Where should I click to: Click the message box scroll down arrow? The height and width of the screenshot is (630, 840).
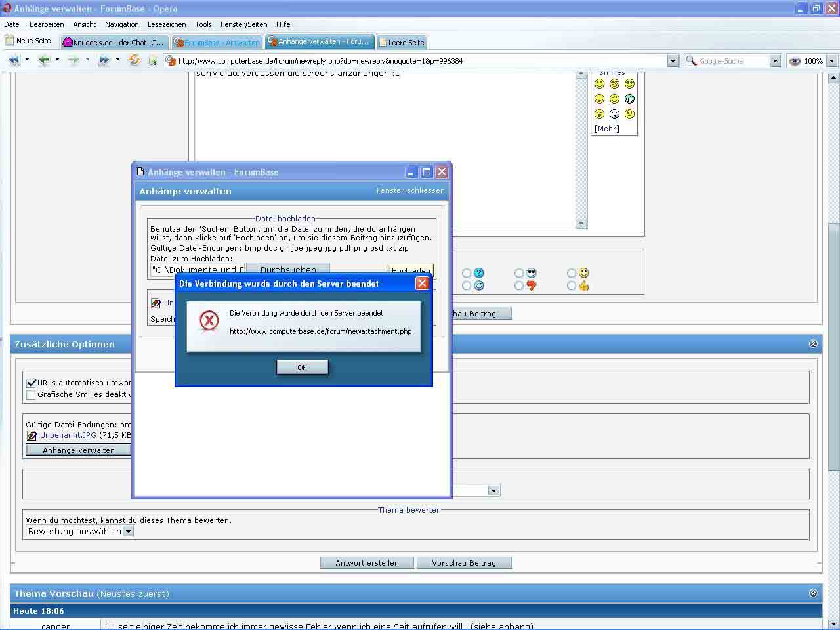pos(581,224)
